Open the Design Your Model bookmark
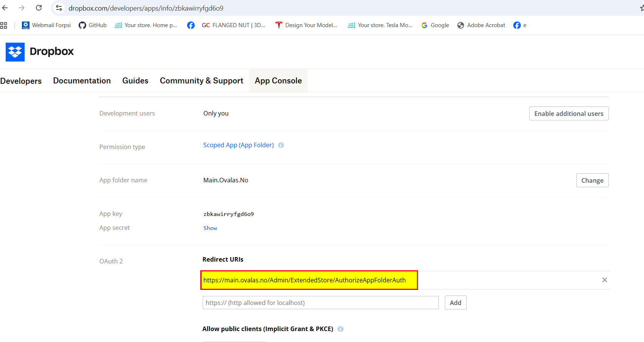The image size is (644, 342). pos(306,25)
